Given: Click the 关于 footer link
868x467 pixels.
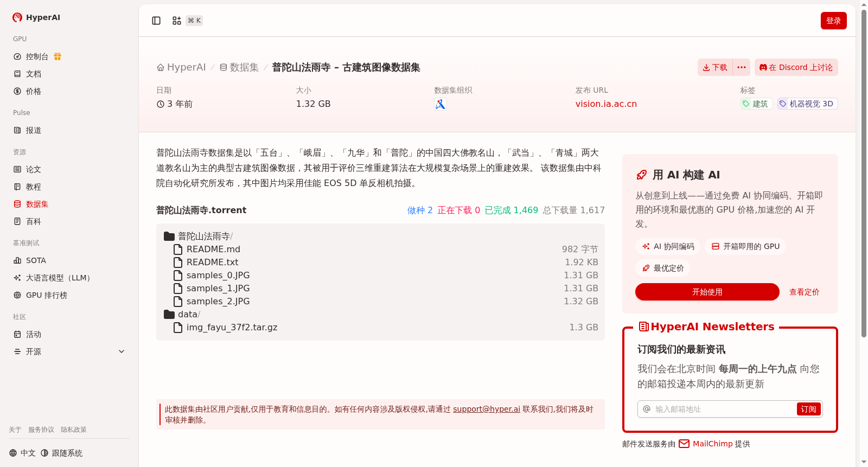Looking at the screenshot, I should pos(15,430).
